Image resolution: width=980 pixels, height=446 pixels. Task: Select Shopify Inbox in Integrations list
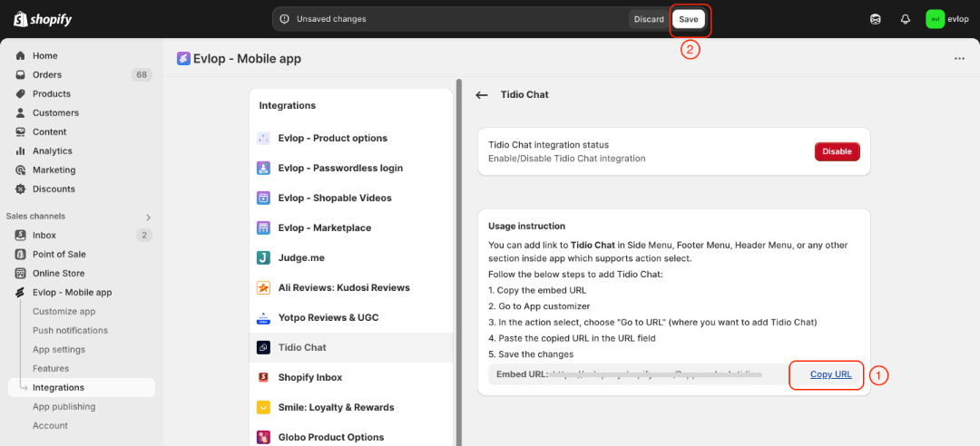[x=309, y=378]
